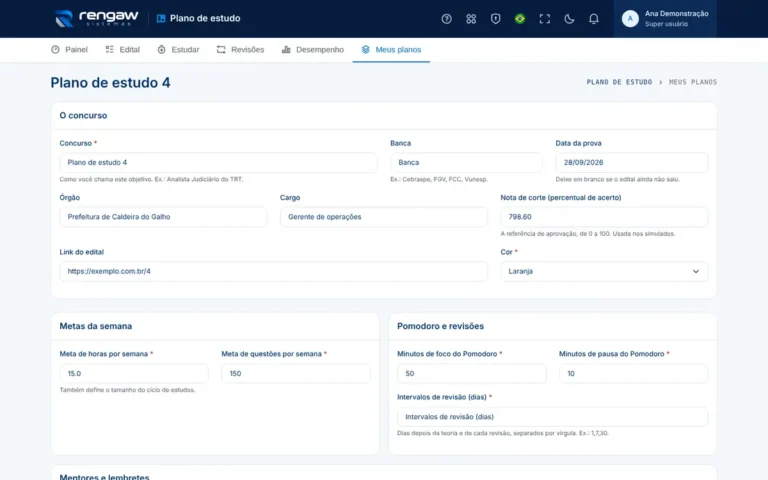768x480 pixels.
Task: Click the Rengaw Sistemas logo
Action: pos(97,19)
